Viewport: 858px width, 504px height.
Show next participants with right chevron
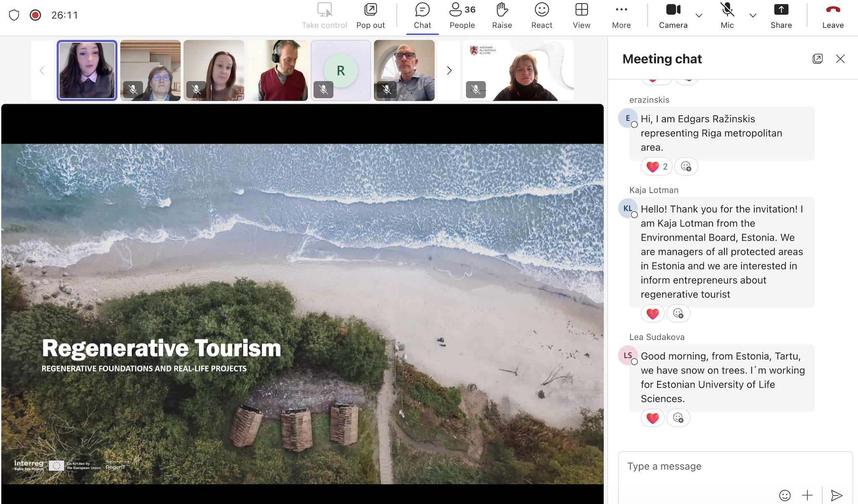click(449, 71)
